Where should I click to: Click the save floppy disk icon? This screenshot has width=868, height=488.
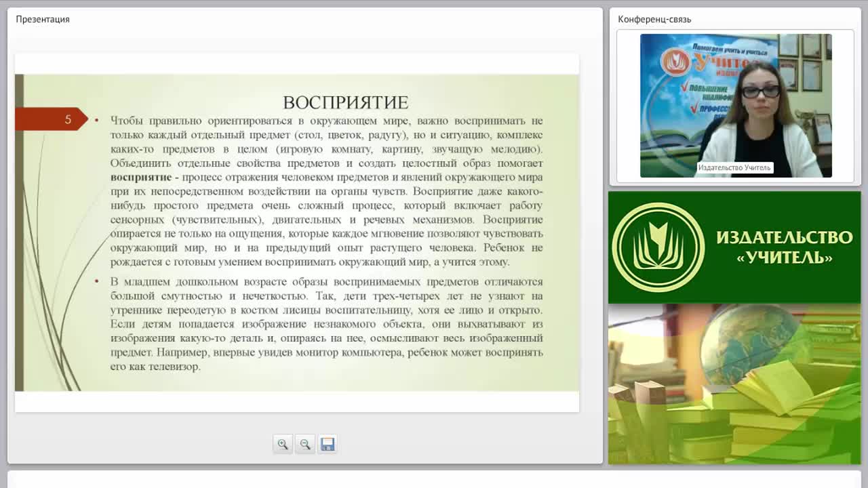(x=328, y=444)
